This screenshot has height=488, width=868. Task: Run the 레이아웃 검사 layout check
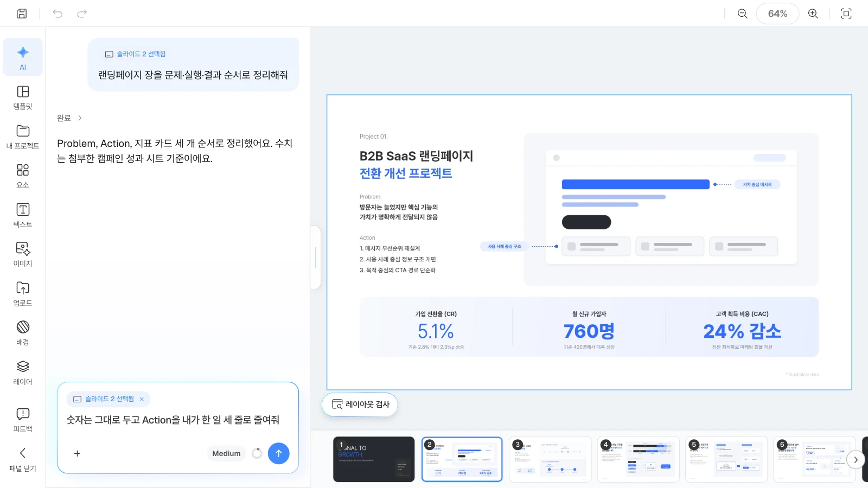[x=360, y=404]
